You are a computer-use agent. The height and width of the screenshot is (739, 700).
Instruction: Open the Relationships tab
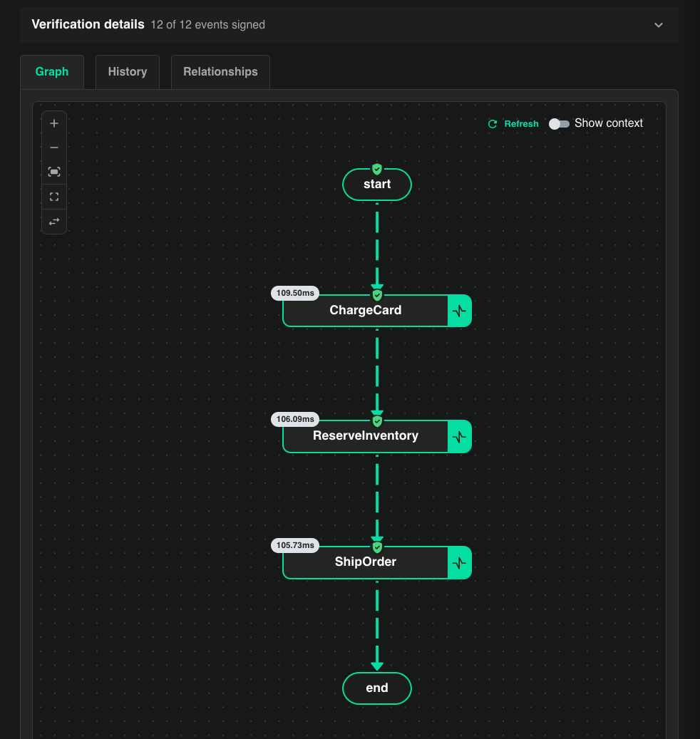pos(220,72)
